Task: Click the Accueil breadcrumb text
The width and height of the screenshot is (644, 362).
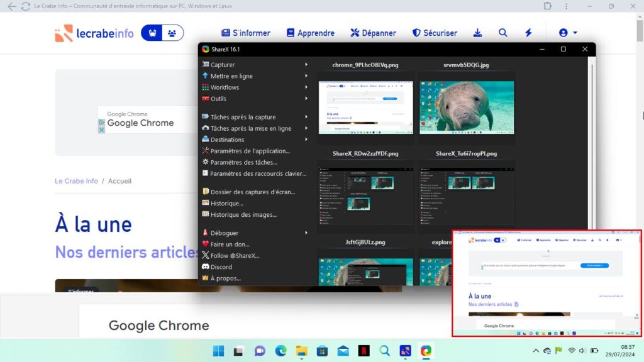Action: tap(119, 181)
